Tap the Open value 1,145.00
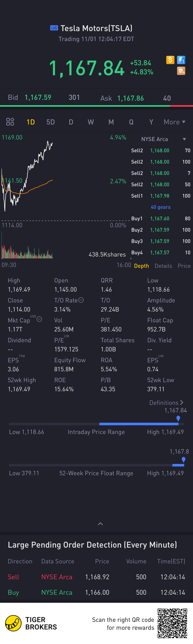Image resolution: width=193 pixels, height=644 pixels. (65, 290)
